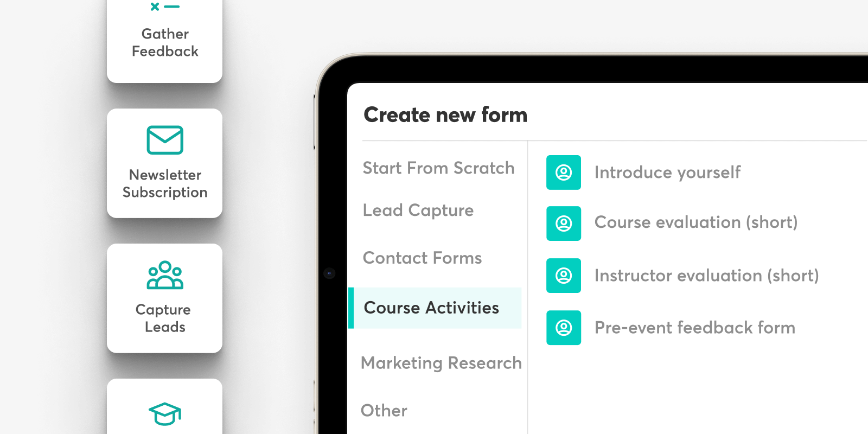Switch to the Contact Forms category

(422, 258)
